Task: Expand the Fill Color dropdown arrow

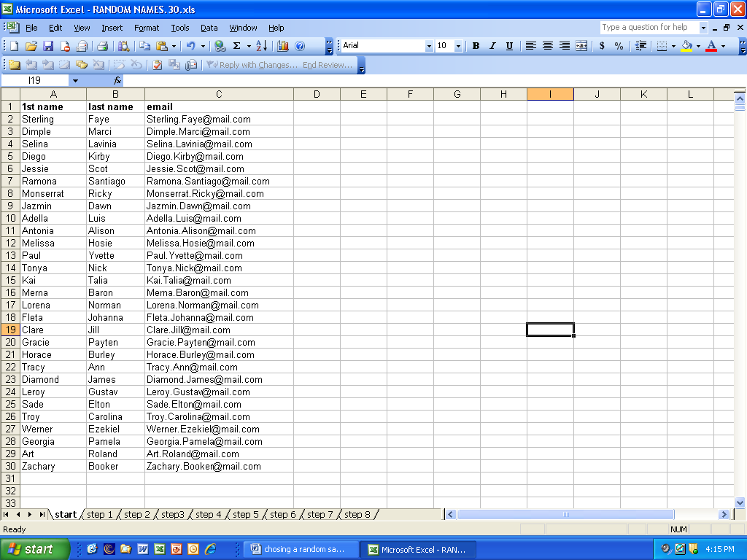Action: (x=698, y=46)
